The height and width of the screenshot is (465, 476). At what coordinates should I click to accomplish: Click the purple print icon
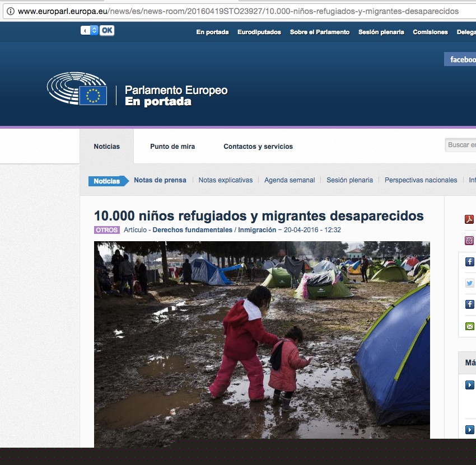[x=469, y=241]
